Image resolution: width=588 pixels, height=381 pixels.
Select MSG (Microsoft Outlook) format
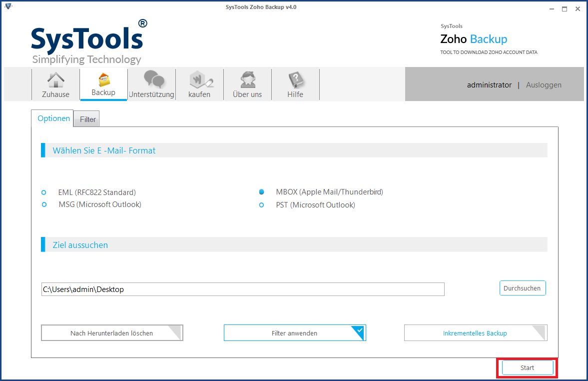tap(44, 204)
